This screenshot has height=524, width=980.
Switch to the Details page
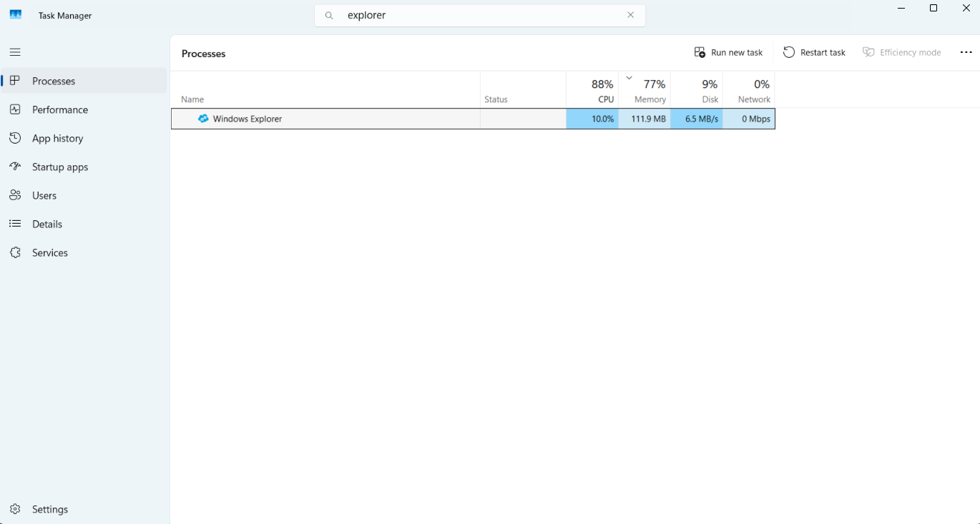(84, 224)
